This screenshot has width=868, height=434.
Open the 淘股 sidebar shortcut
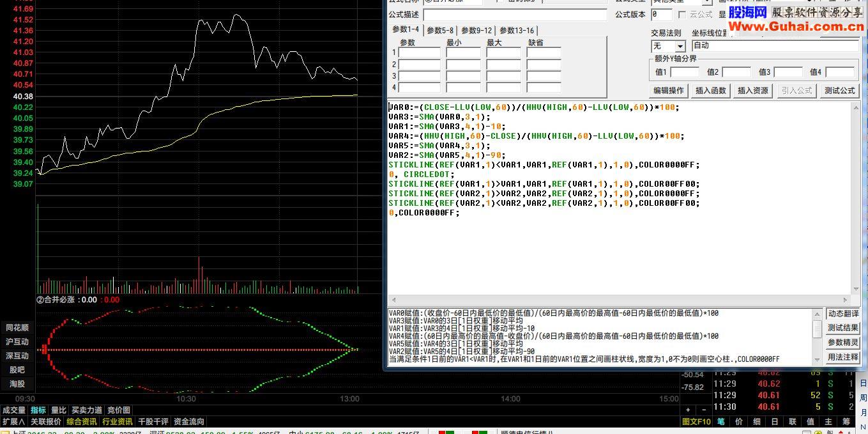pos(17,384)
